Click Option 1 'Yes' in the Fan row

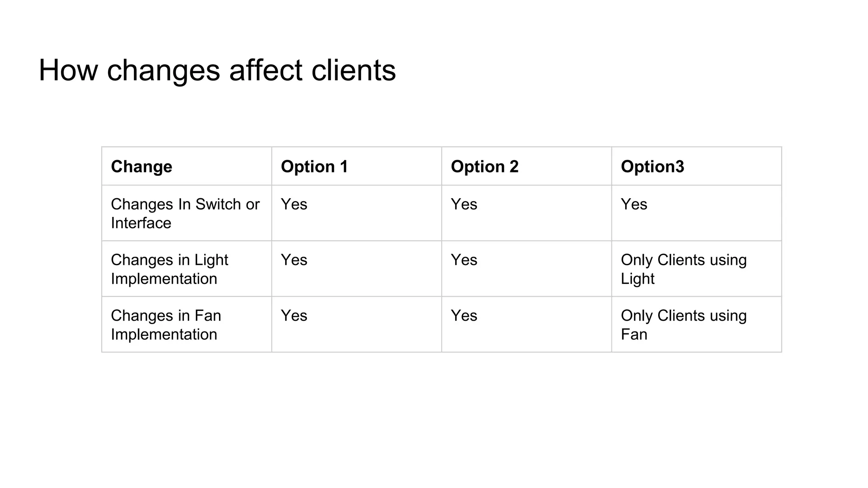point(294,316)
